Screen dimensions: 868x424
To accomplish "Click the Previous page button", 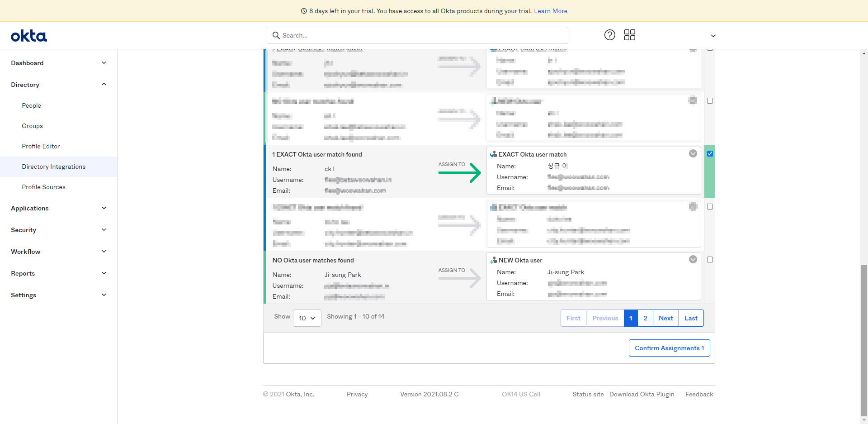I will 605,318.
